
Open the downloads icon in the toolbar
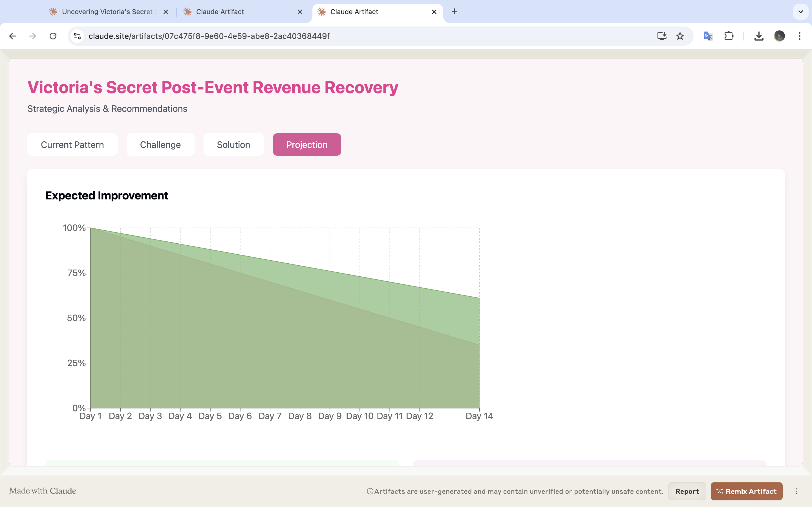(759, 36)
